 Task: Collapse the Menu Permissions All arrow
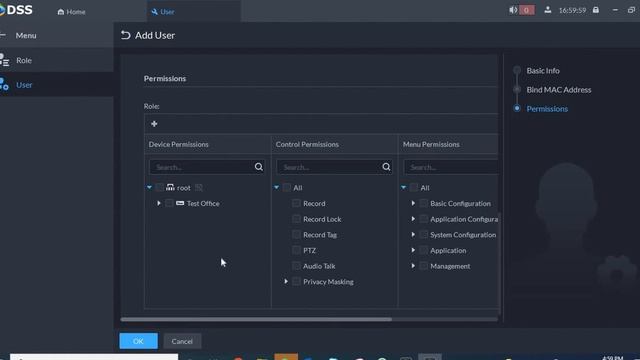click(x=404, y=187)
